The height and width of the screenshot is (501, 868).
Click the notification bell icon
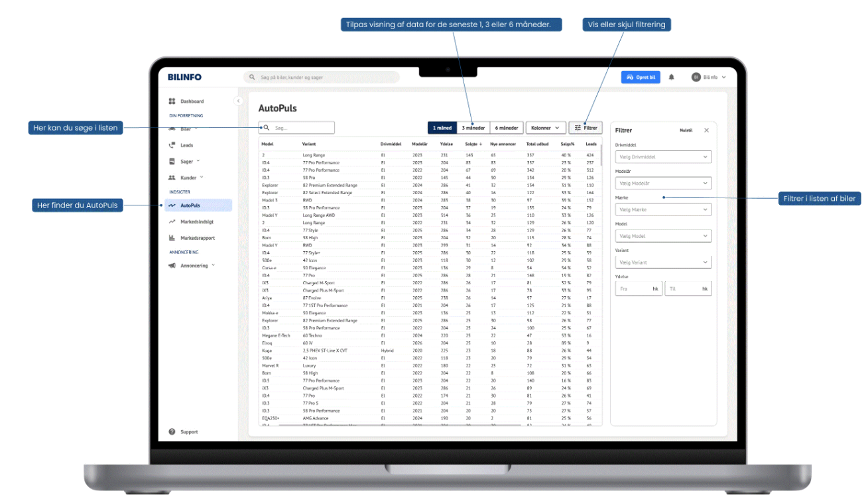671,77
